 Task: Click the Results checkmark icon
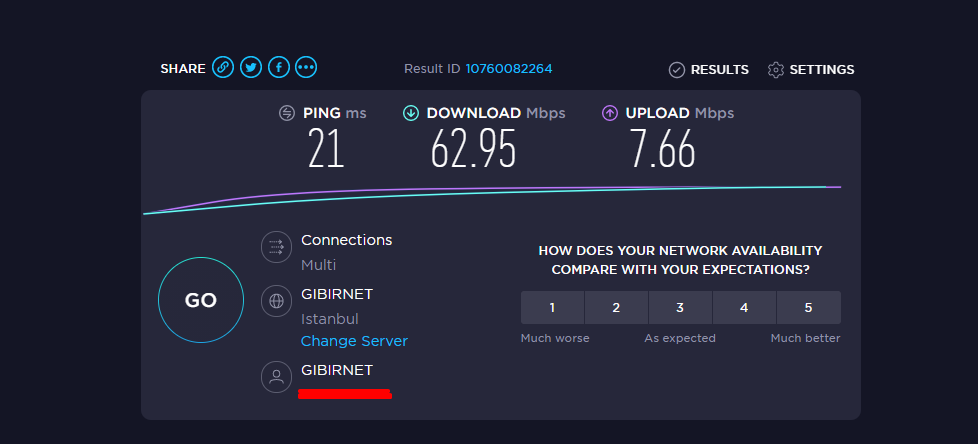pyautogui.click(x=677, y=70)
